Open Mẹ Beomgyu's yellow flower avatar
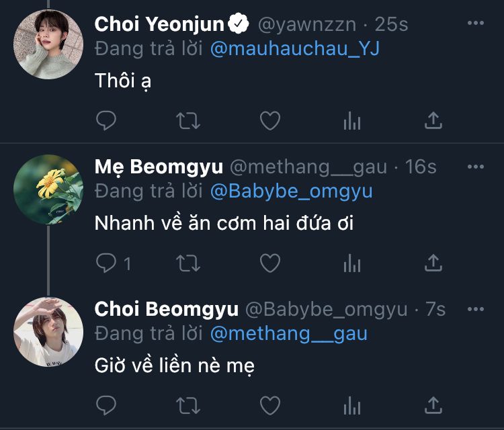Image resolution: width=504 pixels, height=430 pixels. pyautogui.click(x=48, y=188)
